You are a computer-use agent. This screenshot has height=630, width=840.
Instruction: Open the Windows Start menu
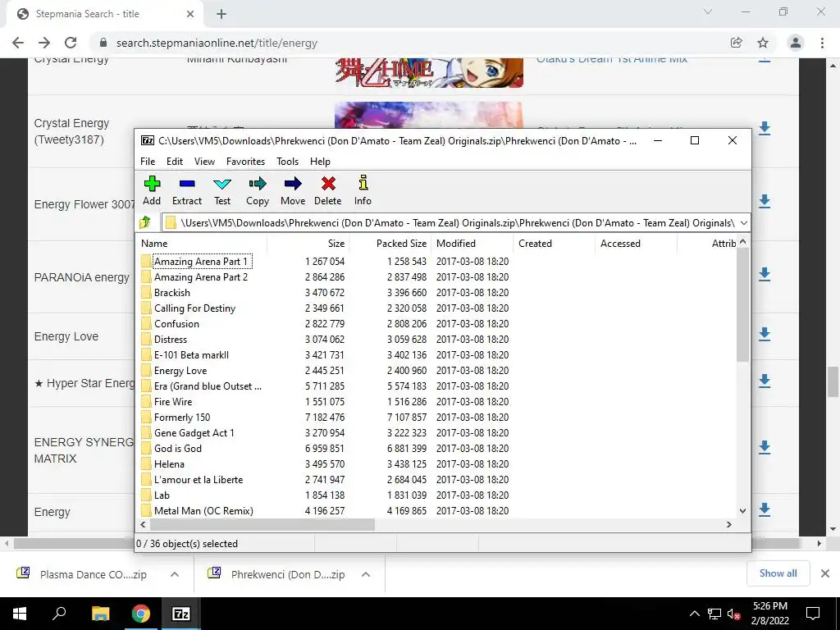tap(20, 614)
